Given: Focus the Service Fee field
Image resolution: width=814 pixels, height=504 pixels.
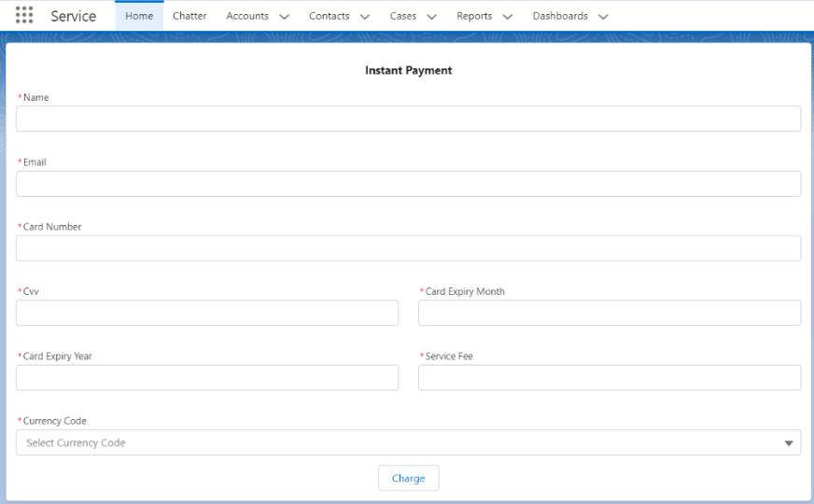Looking at the screenshot, I should (609, 377).
